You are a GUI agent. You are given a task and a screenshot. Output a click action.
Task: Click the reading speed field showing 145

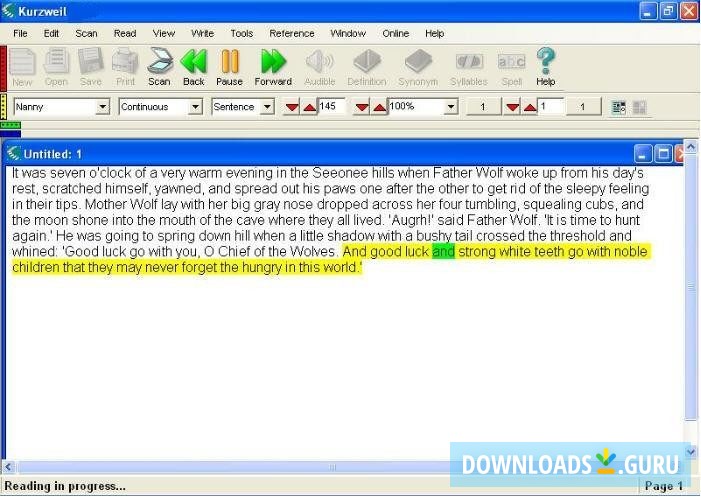click(331, 106)
